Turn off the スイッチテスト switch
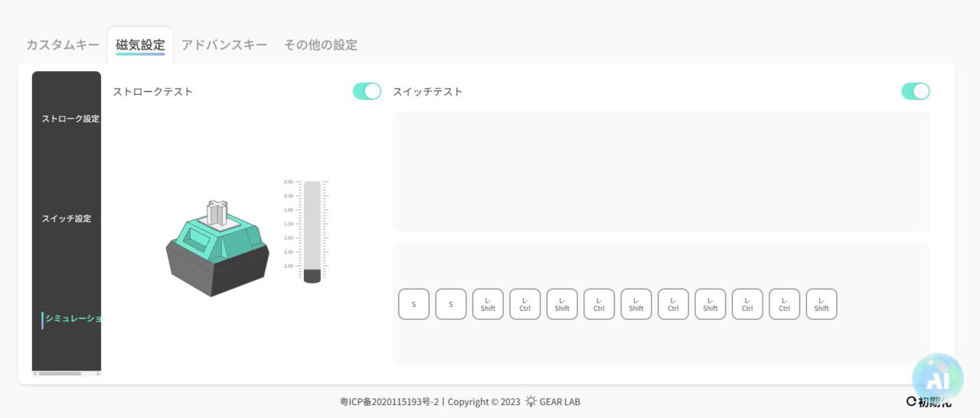The width and height of the screenshot is (980, 418). (915, 91)
